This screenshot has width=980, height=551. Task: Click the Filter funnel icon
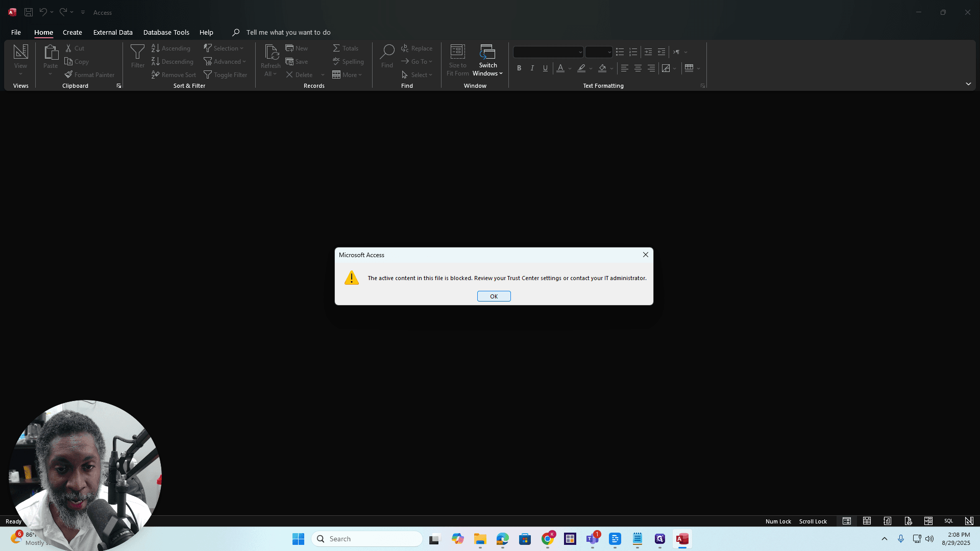tap(137, 52)
